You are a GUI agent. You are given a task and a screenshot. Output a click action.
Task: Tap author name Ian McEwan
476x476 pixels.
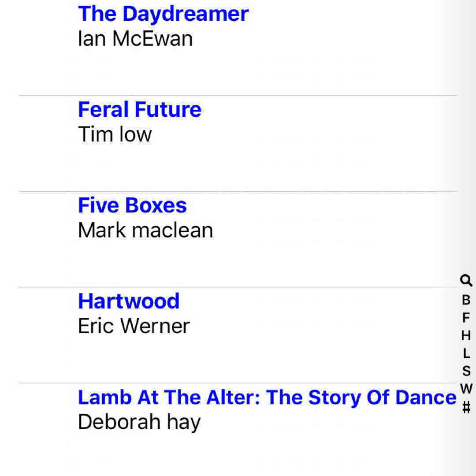point(135,39)
